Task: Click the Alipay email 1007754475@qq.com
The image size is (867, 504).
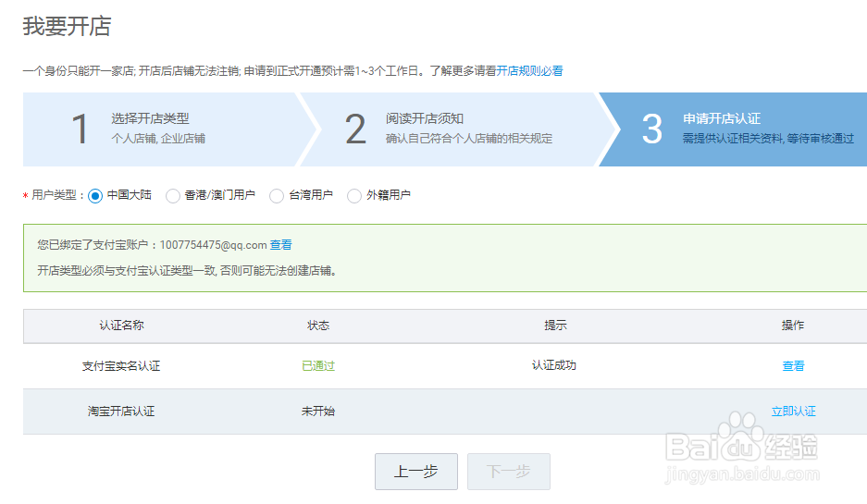Action: (x=214, y=245)
